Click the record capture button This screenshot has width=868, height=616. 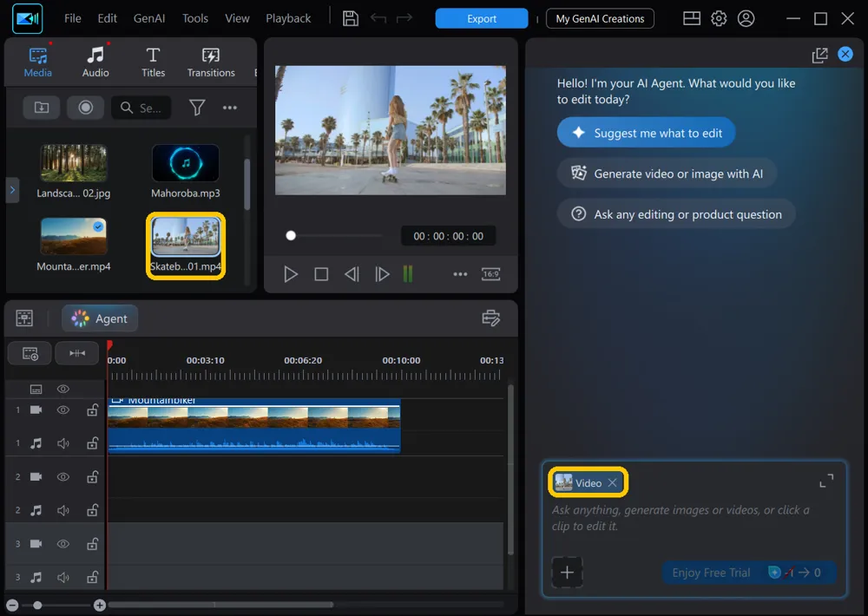[85, 108]
